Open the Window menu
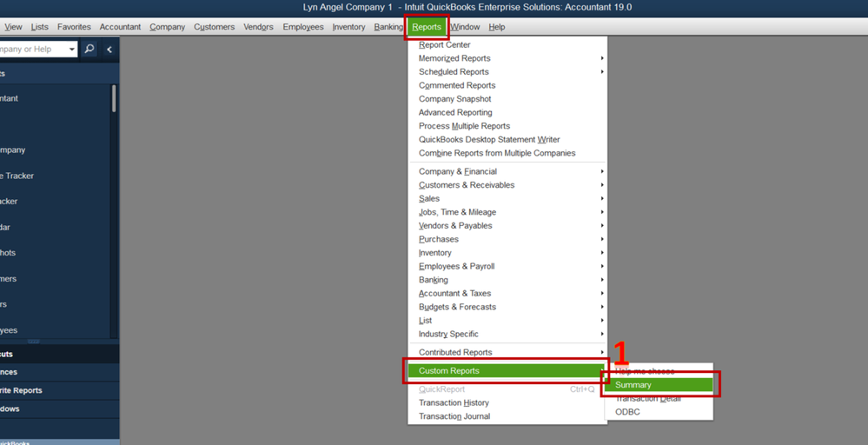868x445 pixels. 465,27
